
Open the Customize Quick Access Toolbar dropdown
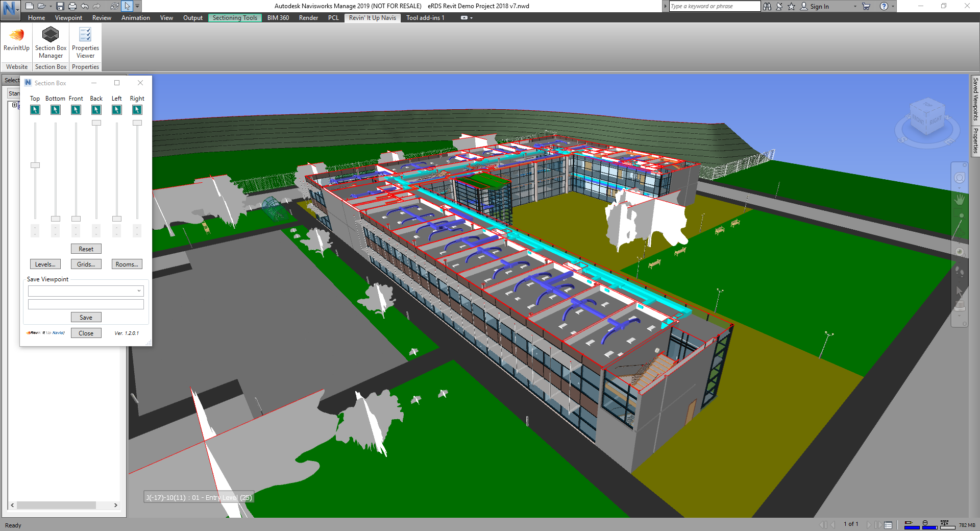(137, 6)
